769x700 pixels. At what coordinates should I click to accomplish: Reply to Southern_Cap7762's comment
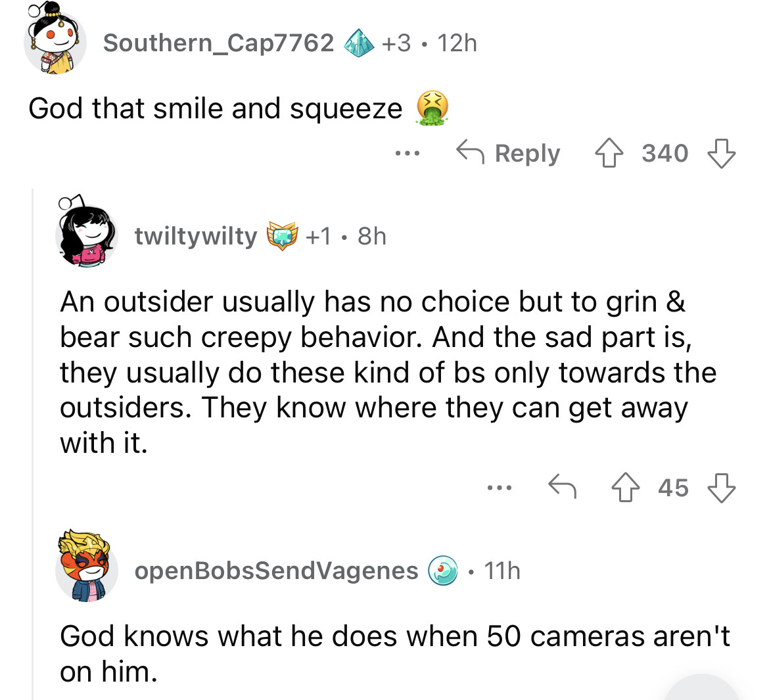(509, 153)
